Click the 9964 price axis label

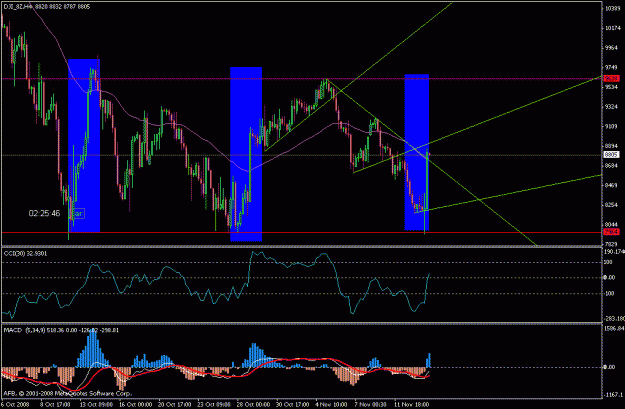pyautogui.click(x=611, y=48)
